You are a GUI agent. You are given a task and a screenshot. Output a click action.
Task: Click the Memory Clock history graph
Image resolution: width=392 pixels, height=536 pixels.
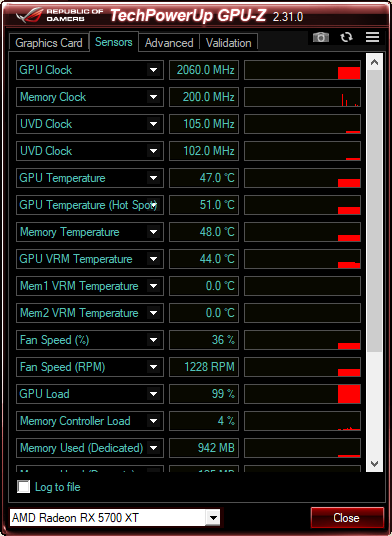click(302, 97)
